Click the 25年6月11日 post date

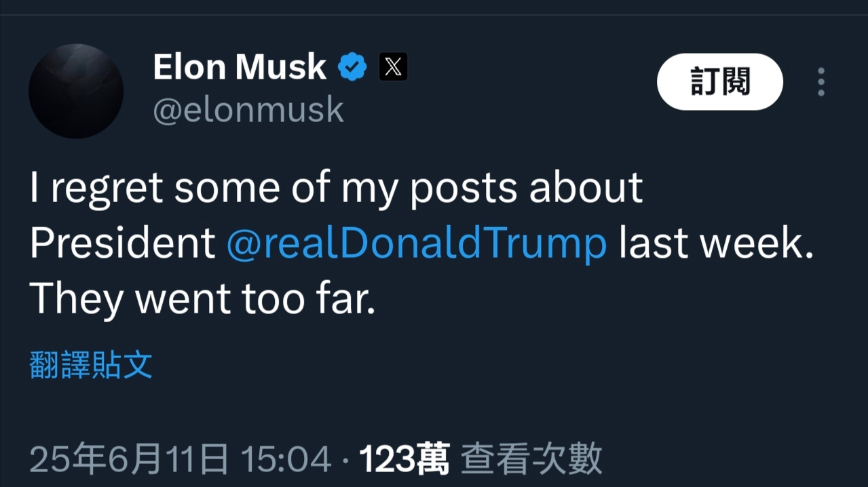pos(129,459)
